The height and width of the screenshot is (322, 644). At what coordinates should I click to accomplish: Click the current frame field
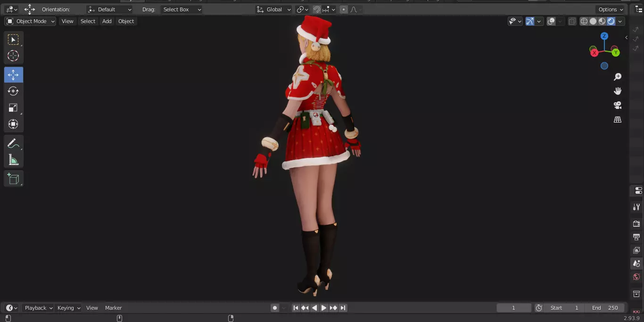(514, 308)
